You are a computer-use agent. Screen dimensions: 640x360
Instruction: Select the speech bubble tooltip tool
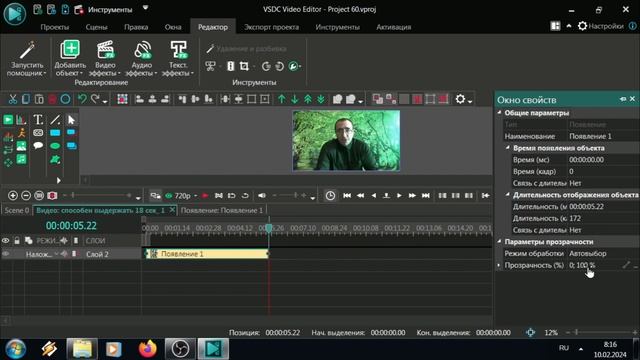click(38, 145)
